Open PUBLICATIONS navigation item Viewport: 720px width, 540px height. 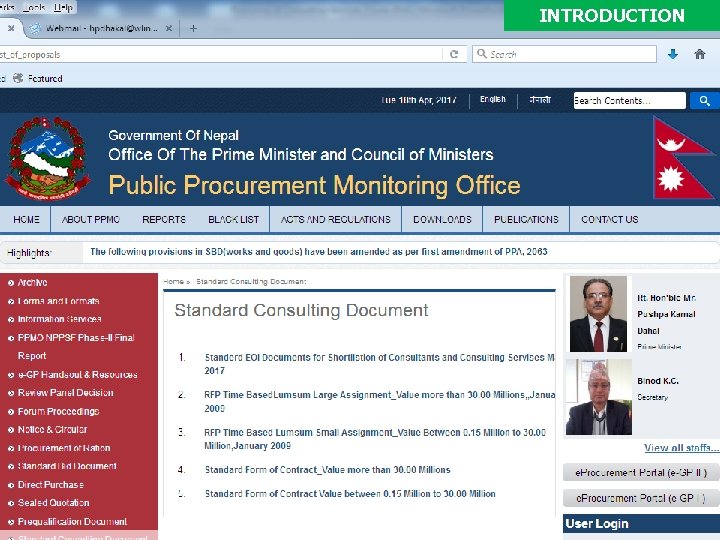526,219
